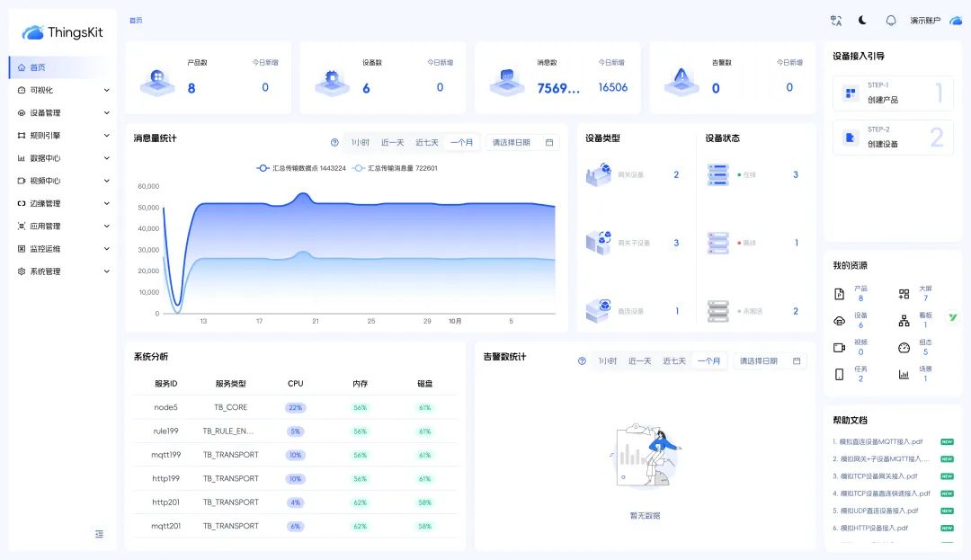The image size is (971, 560).
Task: Switch to the 近七天 time range tab
Action: 426,141
